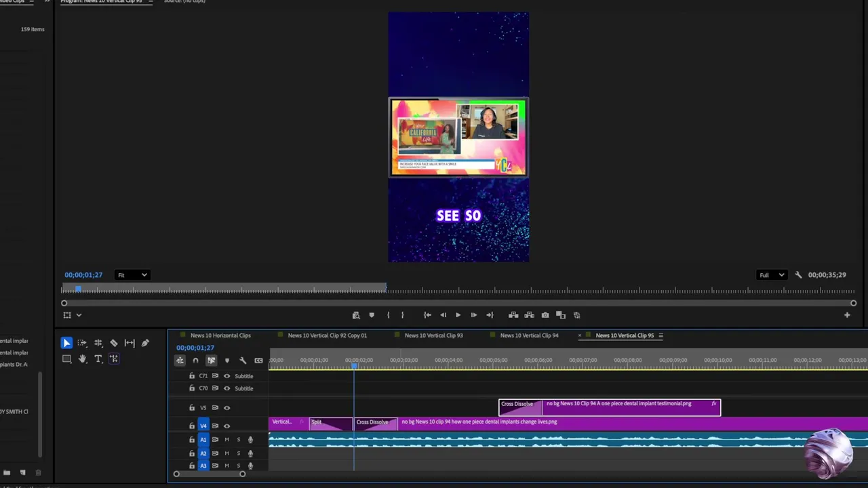The image size is (868, 488).
Task: Click Mark Out brace button
Action: pos(403,315)
